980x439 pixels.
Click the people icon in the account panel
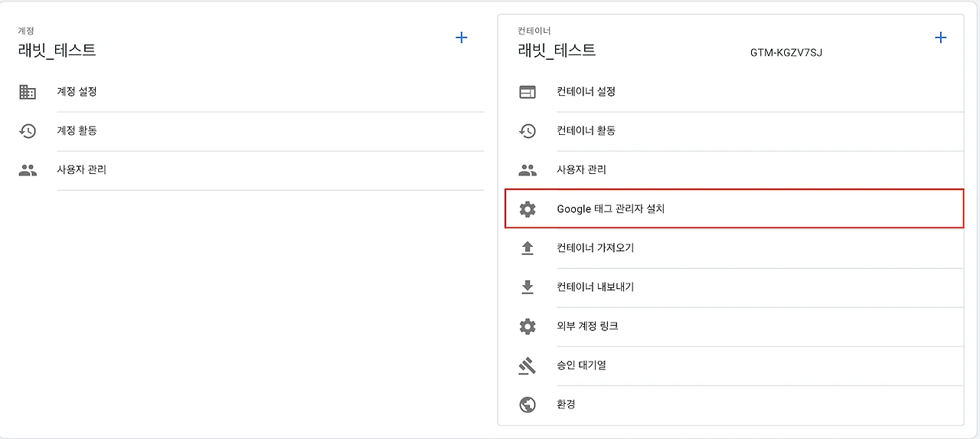pos(28,170)
